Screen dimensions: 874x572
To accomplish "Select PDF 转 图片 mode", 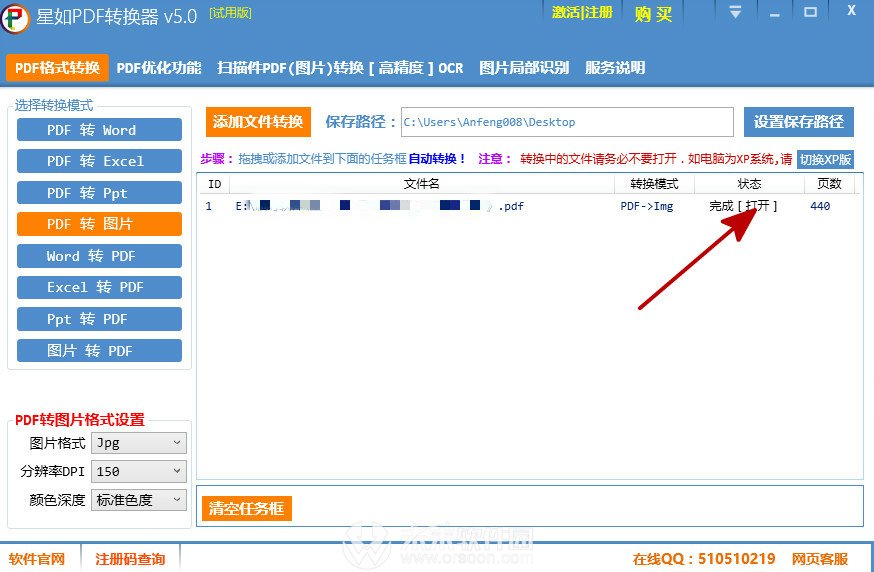I will [99, 224].
